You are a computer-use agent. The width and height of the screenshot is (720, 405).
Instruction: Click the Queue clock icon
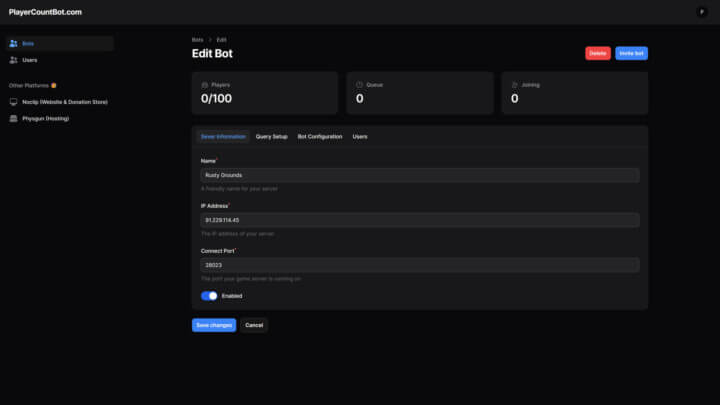click(359, 85)
